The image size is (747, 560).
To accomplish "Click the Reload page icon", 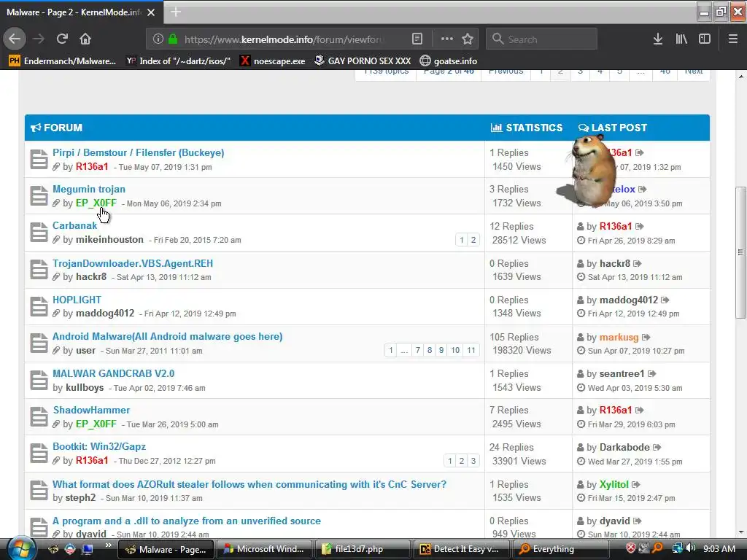I will pyautogui.click(x=62, y=39).
